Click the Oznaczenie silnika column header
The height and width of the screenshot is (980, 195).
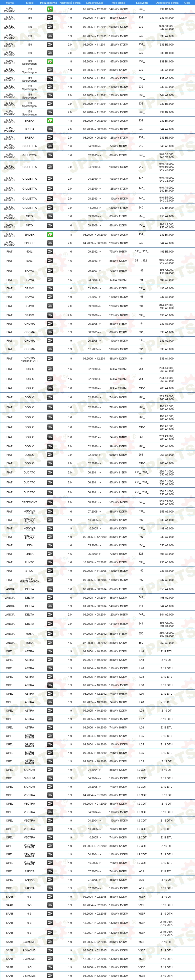167,3
